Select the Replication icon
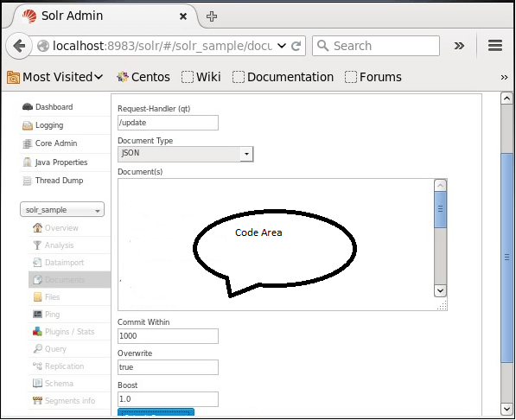 pyautogui.click(x=37, y=366)
